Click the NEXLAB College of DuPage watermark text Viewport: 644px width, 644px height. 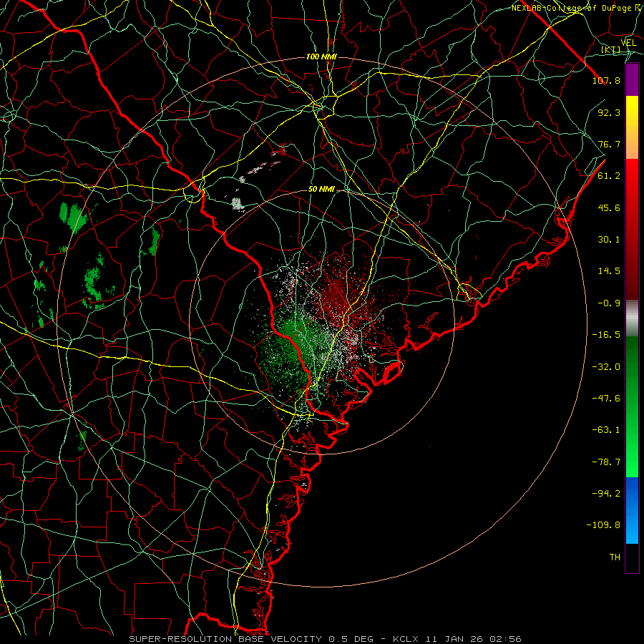pyautogui.click(x=577, y=8)
